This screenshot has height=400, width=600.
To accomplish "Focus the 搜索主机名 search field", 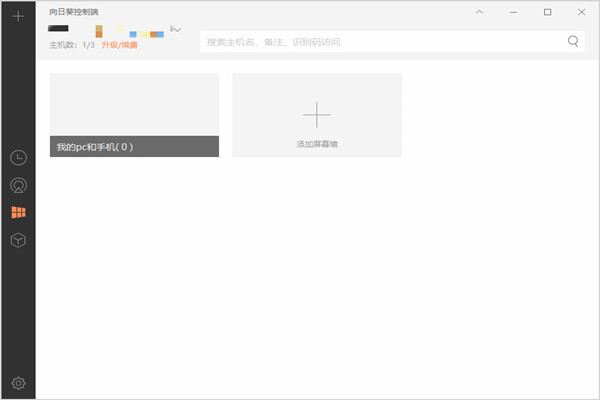I will pyautogui.click(x=380, y=42).
